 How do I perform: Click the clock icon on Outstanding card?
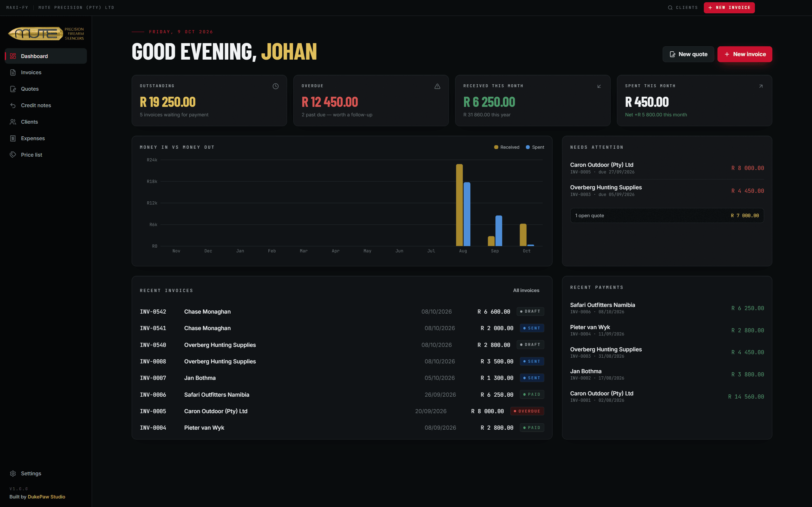point(275,86)
